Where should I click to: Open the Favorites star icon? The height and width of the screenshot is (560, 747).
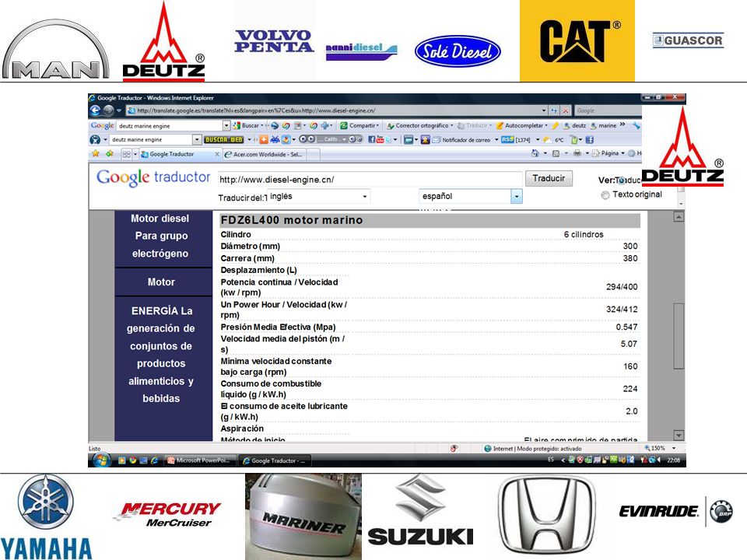[x=96, y=154]
